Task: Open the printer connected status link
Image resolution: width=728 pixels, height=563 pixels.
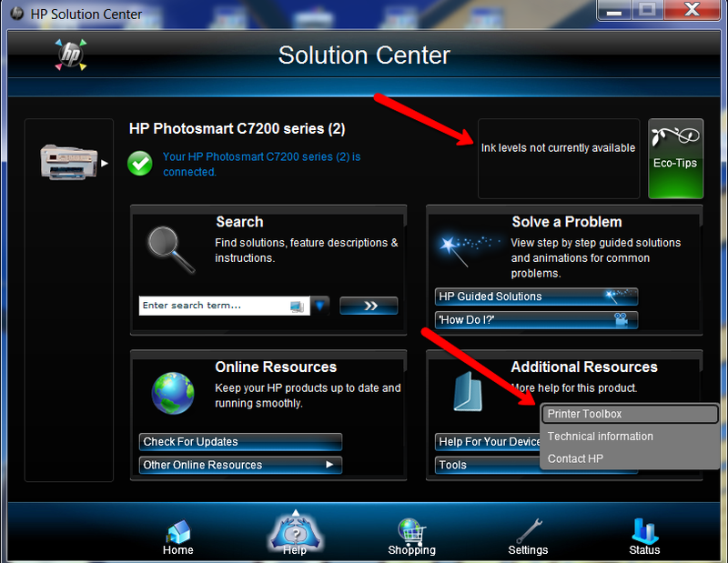Action: [261, 165]
